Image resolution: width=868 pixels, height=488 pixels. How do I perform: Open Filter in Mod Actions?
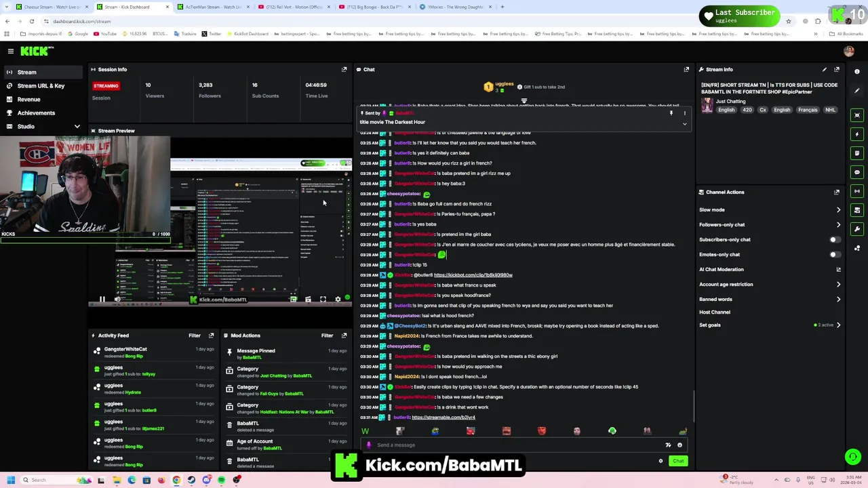point(328,335)
